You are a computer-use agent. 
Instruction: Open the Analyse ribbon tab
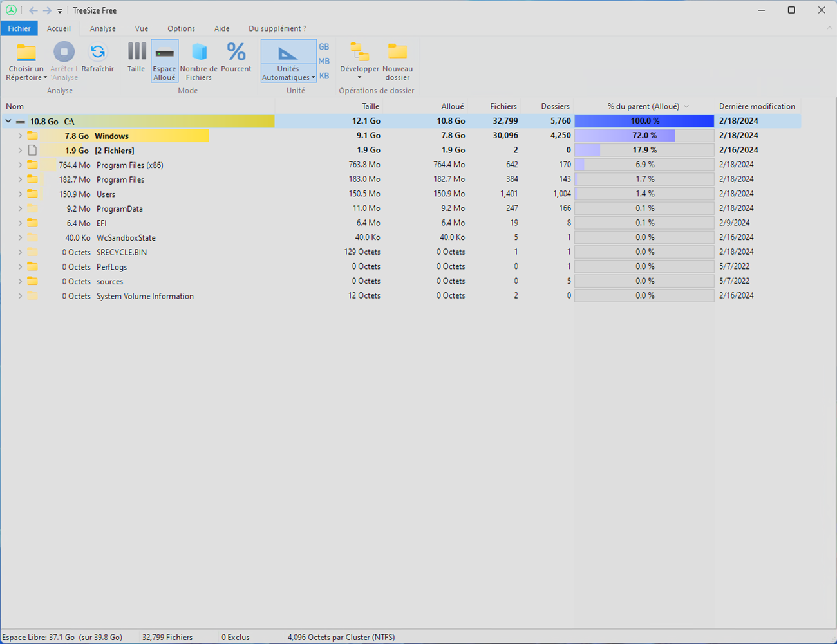(x=103, y=28)
